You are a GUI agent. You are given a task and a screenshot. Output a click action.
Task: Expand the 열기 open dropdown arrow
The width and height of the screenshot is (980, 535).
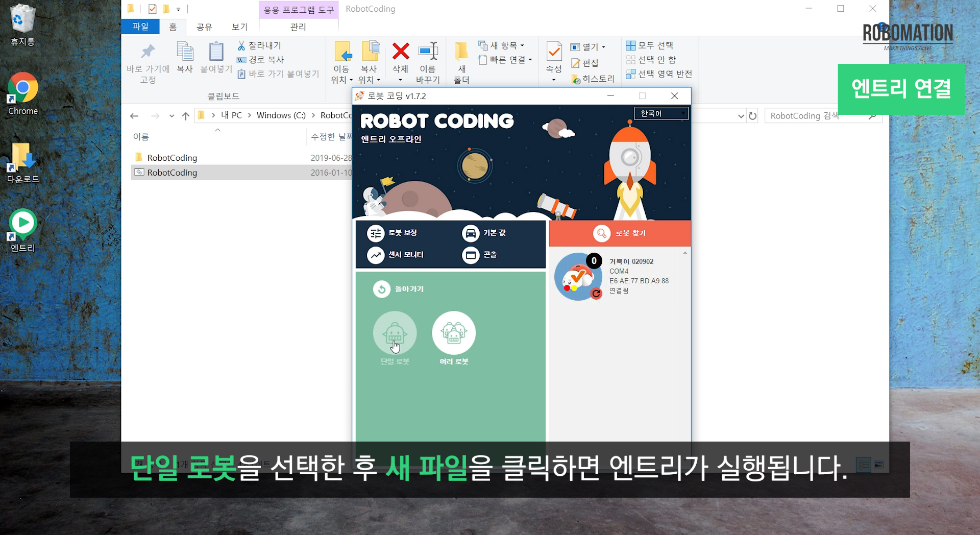coord(604,47)
